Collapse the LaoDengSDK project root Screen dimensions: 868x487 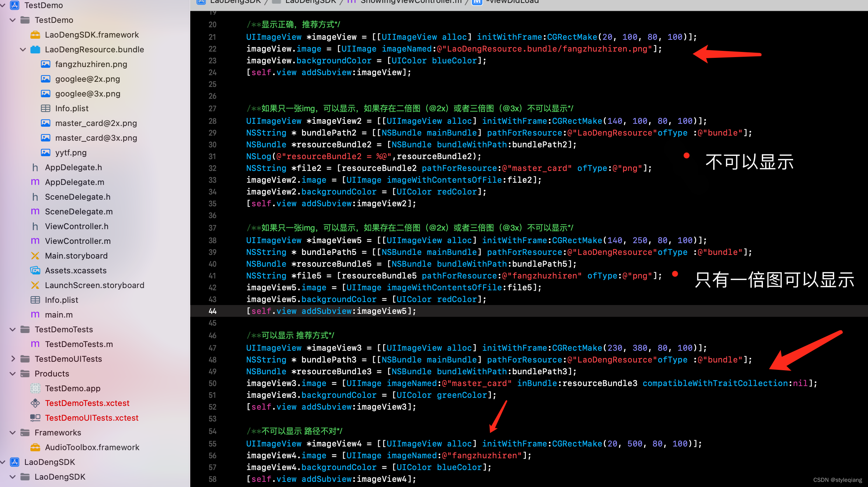pos(3,462)
